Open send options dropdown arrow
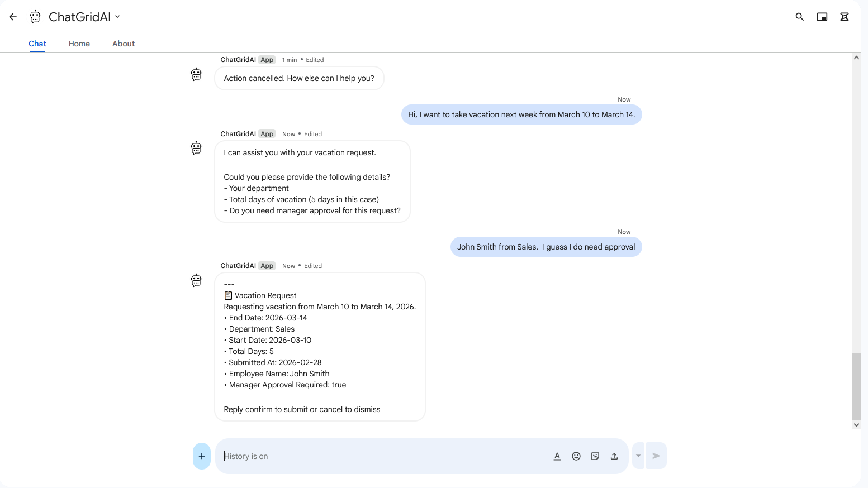 point(638,456)
